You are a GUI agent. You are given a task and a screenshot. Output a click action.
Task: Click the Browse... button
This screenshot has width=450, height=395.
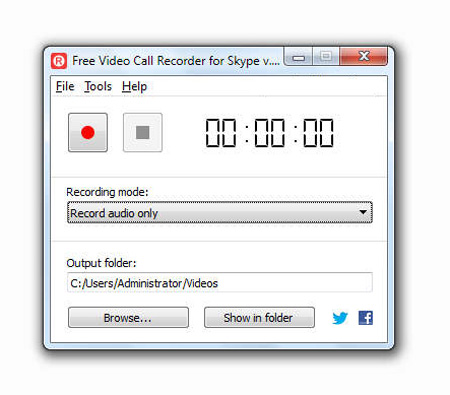(128, 317)
